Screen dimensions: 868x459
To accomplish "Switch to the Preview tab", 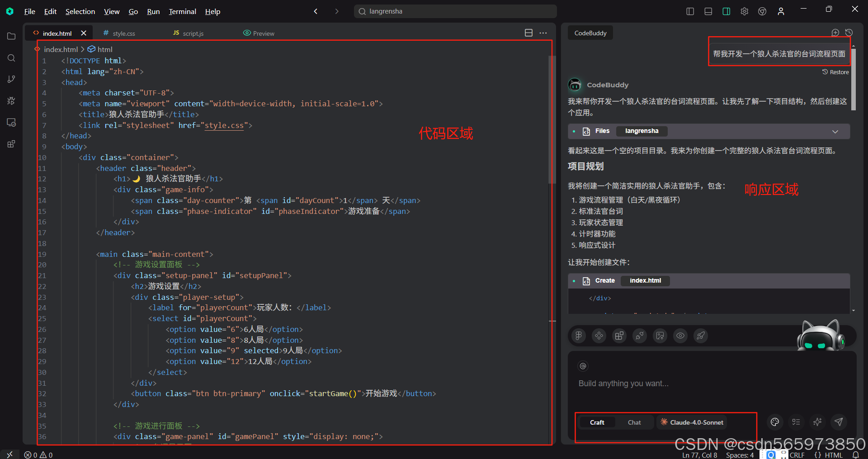I will [259, 33].
